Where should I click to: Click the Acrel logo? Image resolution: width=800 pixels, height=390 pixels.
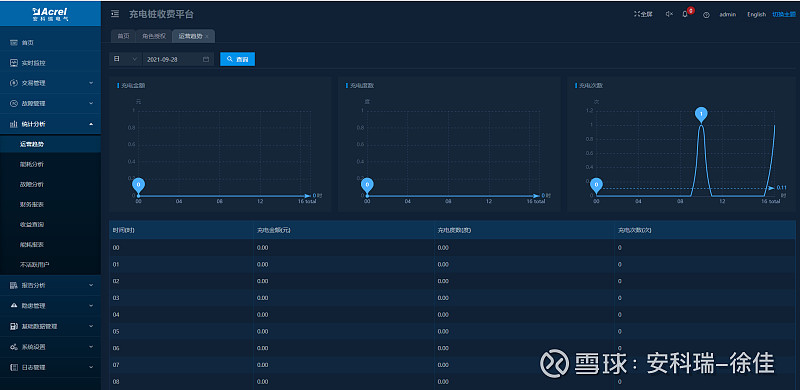50,13
